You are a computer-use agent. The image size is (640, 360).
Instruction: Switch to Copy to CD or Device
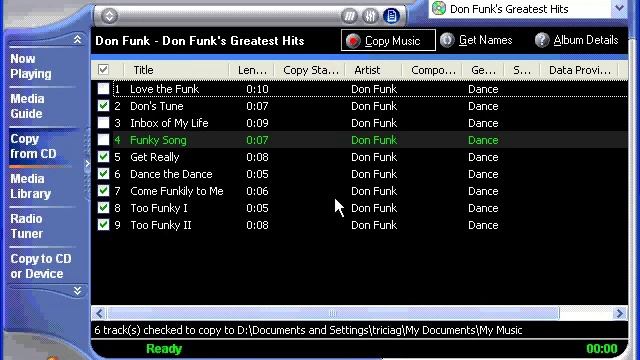[41, 266]
